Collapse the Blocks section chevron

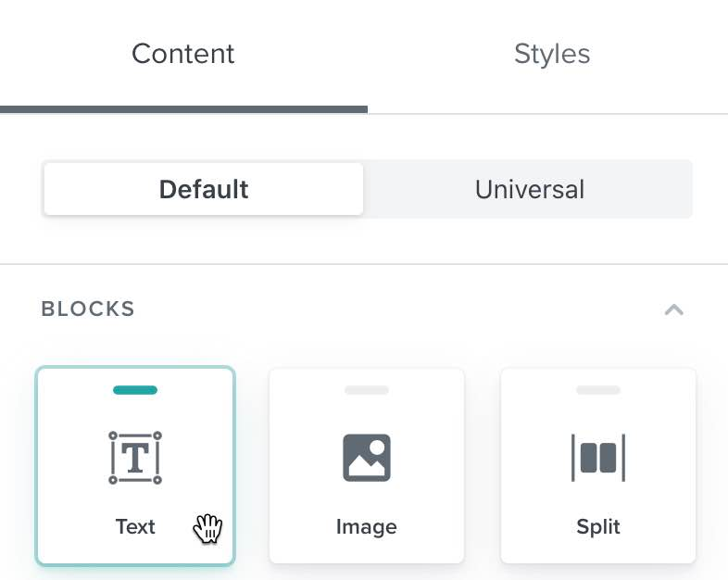(674, 309)
